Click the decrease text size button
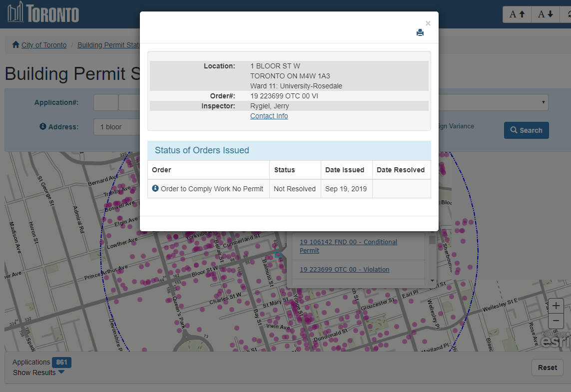 coord(545,14)
